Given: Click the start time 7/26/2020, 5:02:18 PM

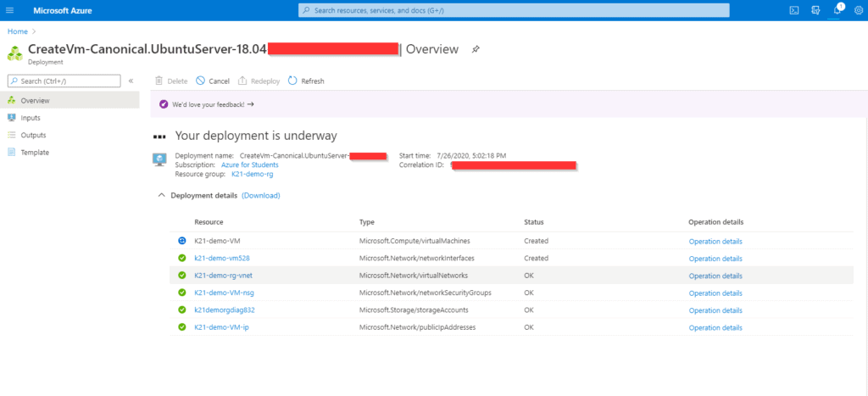Looking at the screenshot, I should (x=471, y=156).
